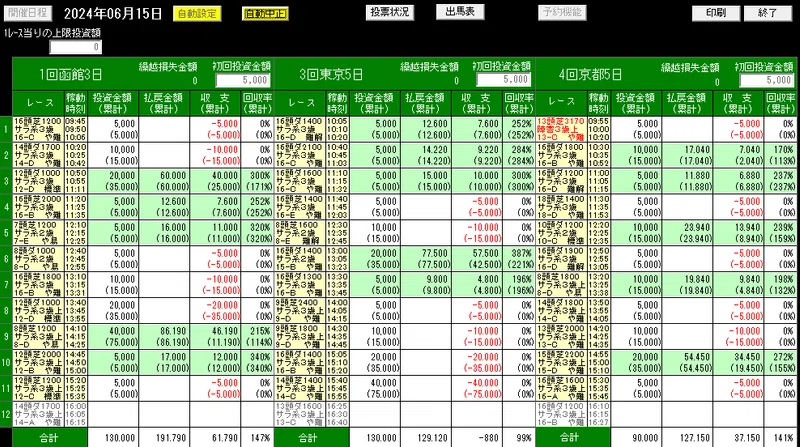Select 初回投資金額 field for 4回京都5日
This screenshot has height=447, width=800.
[x=766, y=80]
